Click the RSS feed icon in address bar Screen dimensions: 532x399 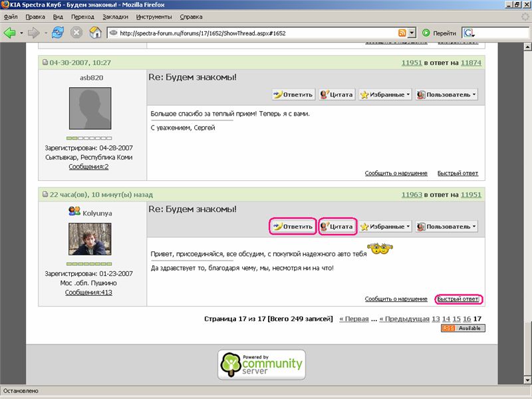[402, 33]
